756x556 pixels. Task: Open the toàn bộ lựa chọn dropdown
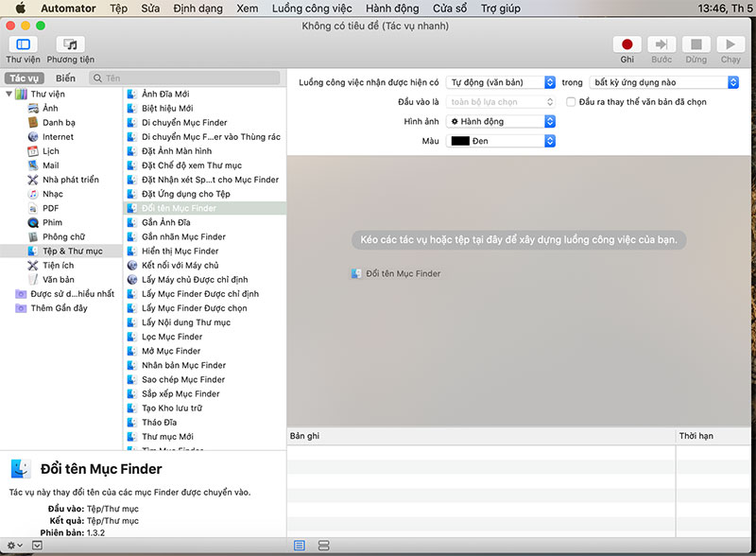tap(501, 102)
